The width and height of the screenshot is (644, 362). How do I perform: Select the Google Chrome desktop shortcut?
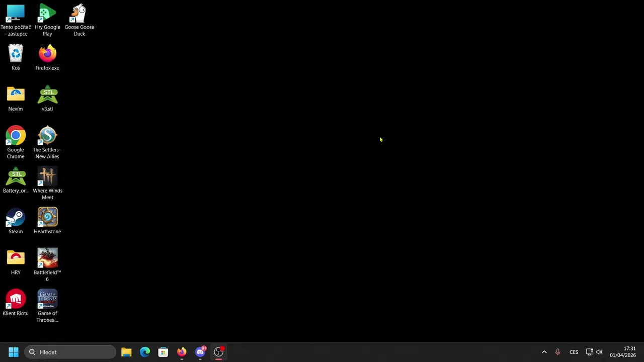(x=16, y=142)
